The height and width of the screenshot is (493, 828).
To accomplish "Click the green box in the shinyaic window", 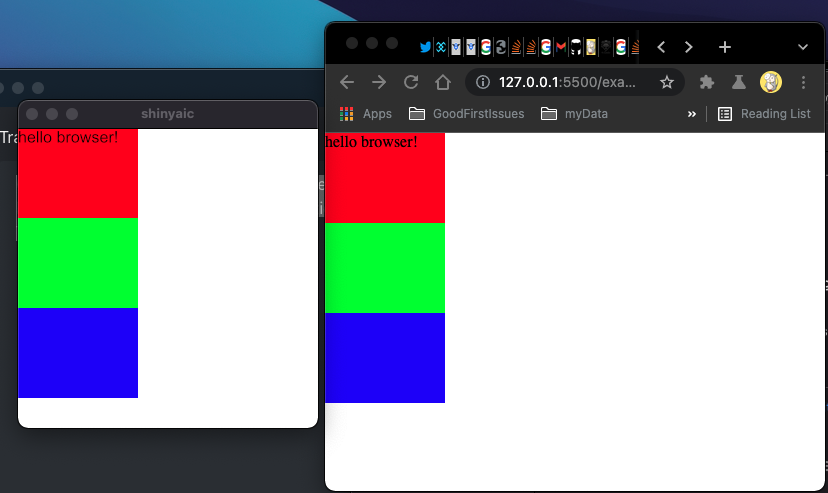I will pyautogui.click(x=78, y=263).
